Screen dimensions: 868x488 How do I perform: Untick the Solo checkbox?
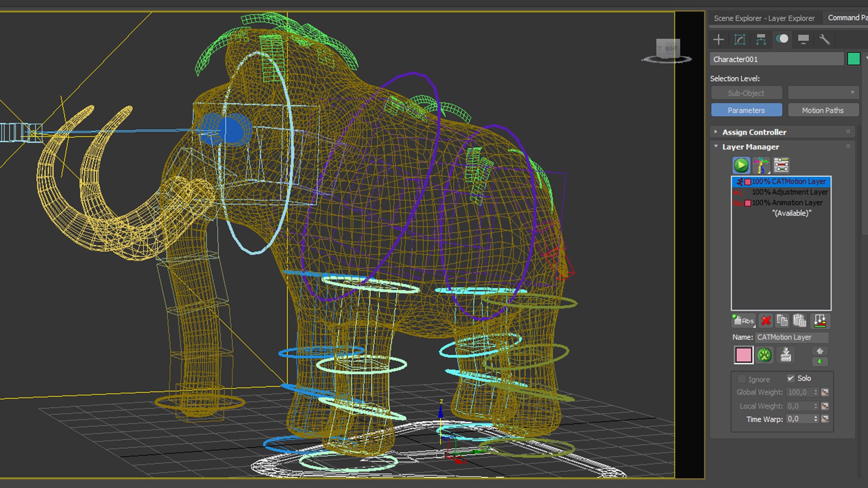tap(791, 378)
